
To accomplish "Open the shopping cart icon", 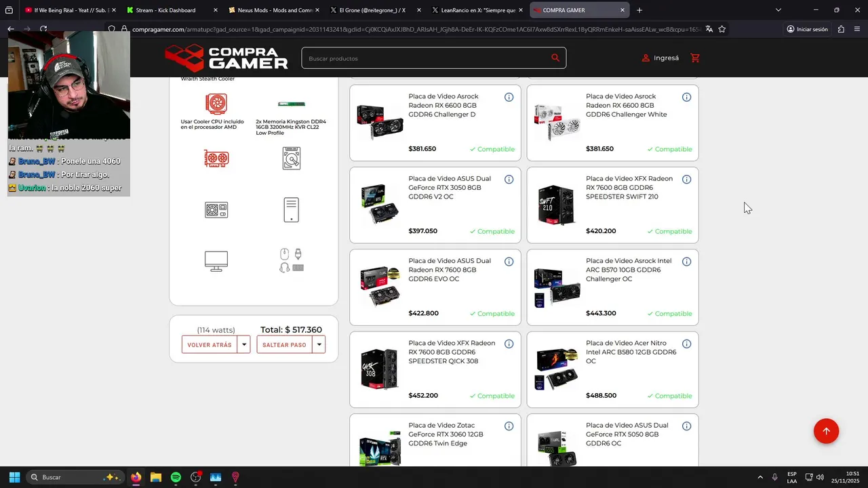I will 695,58.
